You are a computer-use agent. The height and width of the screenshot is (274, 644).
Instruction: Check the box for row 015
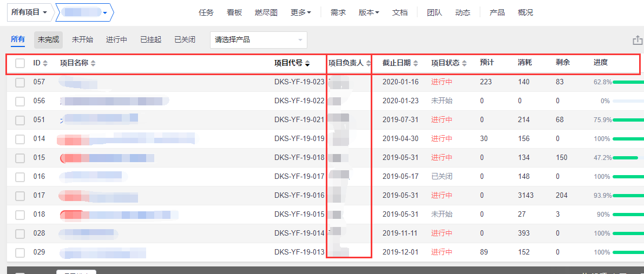pos(20,157)
